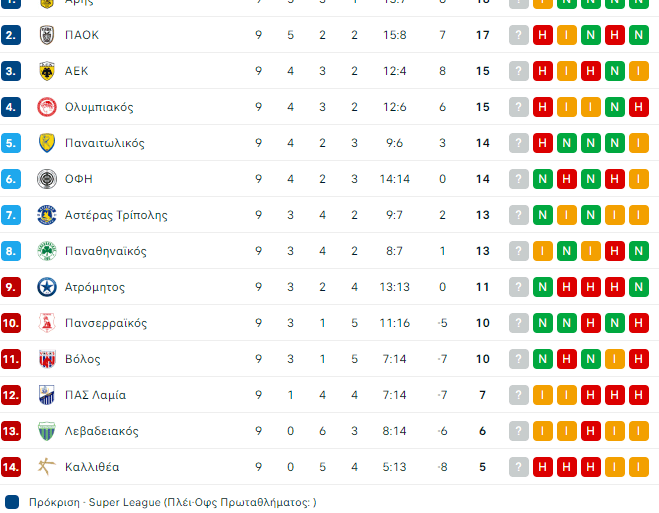Click the ΠΑΟΚ team crest icon

46,35
